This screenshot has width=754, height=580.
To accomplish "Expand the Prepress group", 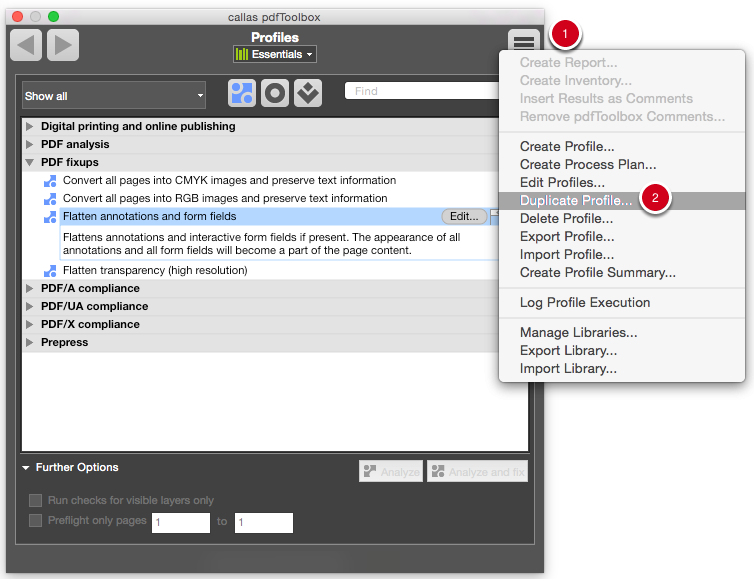I will [x=30, y=342].
